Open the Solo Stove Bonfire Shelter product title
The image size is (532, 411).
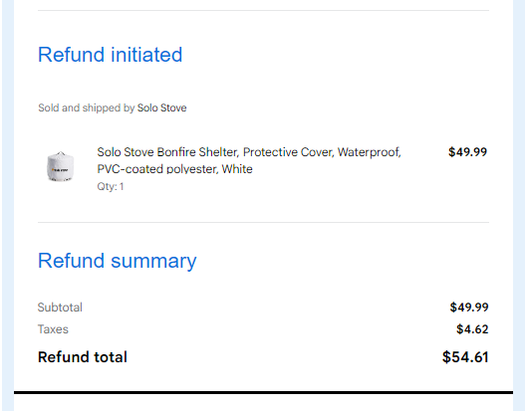249,160
